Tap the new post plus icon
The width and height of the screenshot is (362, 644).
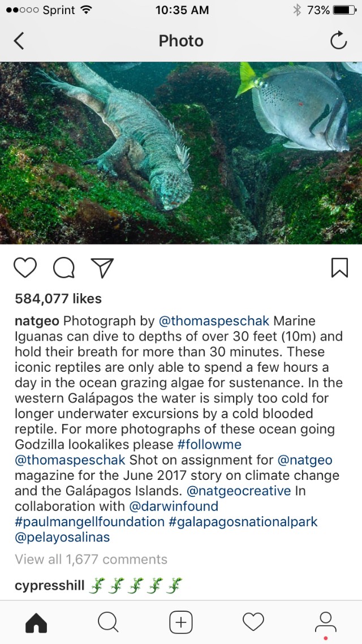click(x=180, y=622)
